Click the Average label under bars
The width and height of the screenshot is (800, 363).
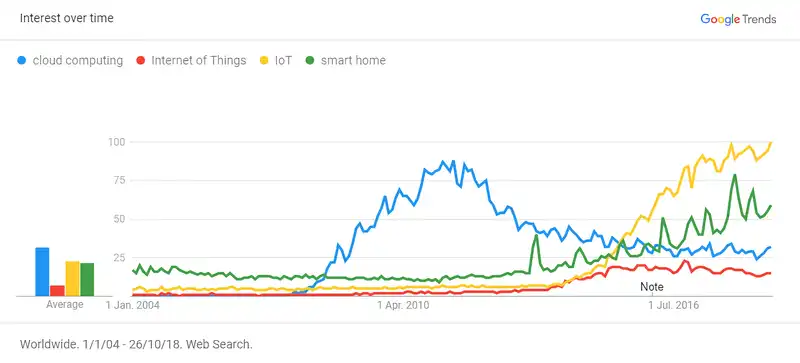[x=65, y=305]
